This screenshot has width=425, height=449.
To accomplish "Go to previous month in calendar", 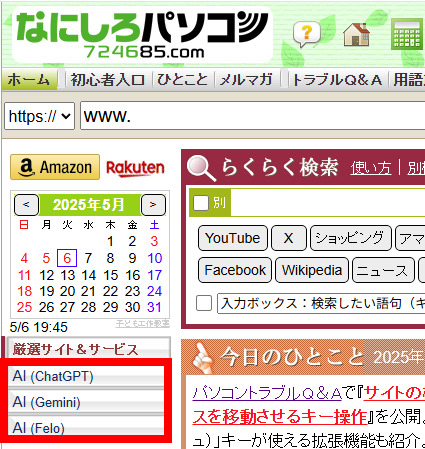I will pos(26,204).
